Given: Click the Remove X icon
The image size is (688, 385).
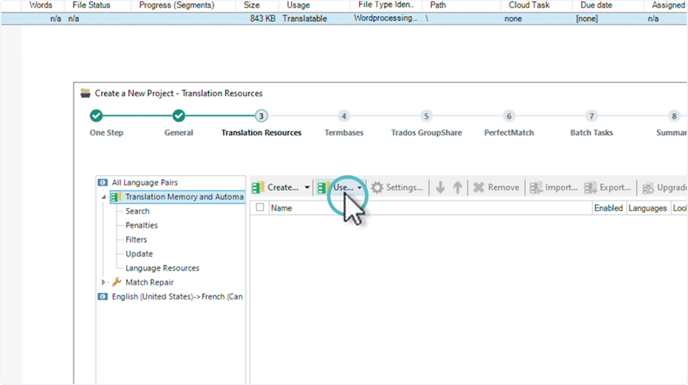Looking at the screenshot, I should [478, 187].
